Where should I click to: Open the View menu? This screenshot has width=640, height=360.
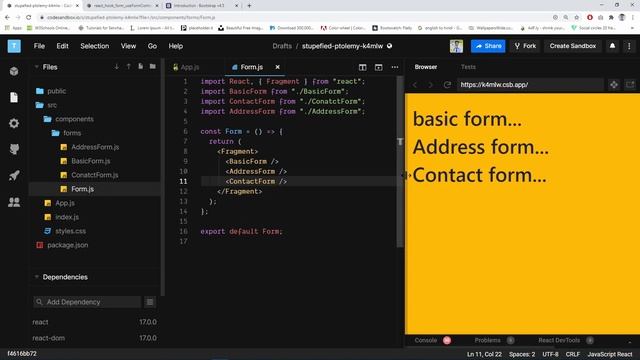[x=128, y=46]
